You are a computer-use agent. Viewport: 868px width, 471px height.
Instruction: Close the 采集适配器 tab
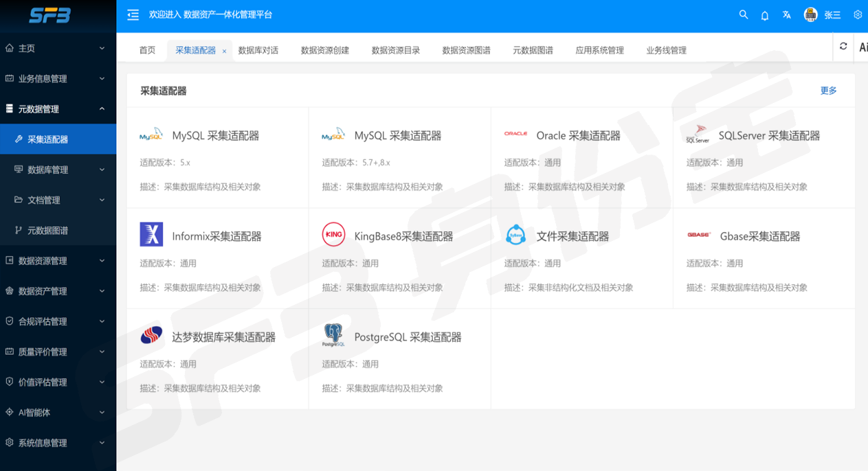click(224, 51)
